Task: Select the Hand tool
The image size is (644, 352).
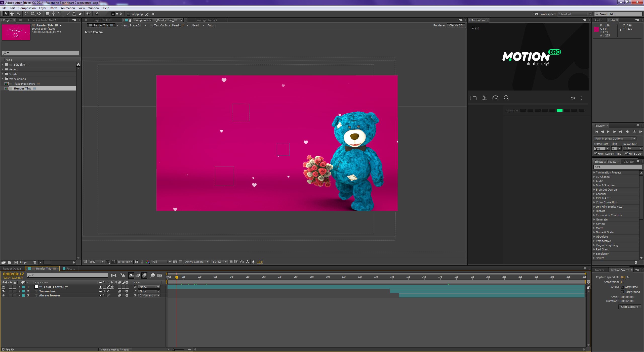Action: [12, 14]
